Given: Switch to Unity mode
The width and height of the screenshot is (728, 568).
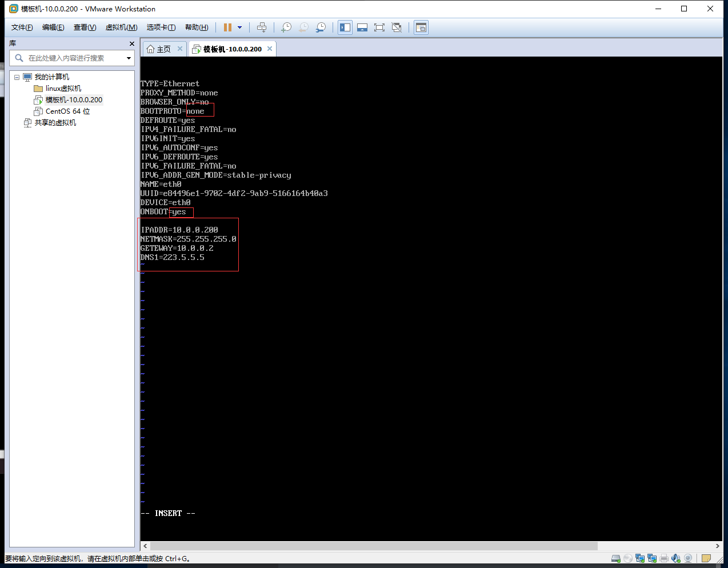Looking at the screenshot, I should click(x=397, y=27).
